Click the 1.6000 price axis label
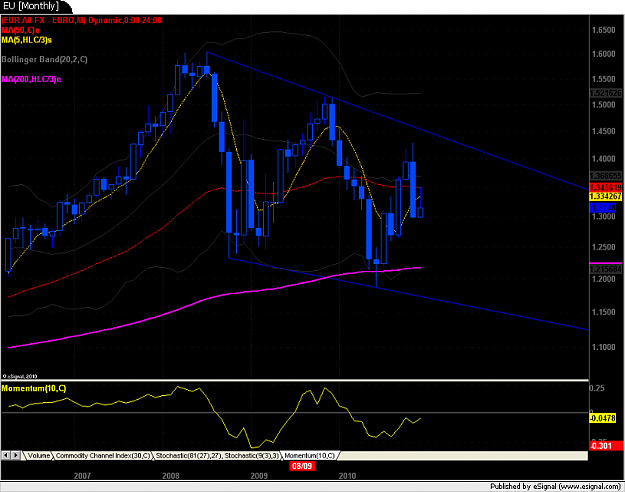Image resolution: width=625 pixels, height=492 pixels. pyautogui.click(x=603, y=54)
